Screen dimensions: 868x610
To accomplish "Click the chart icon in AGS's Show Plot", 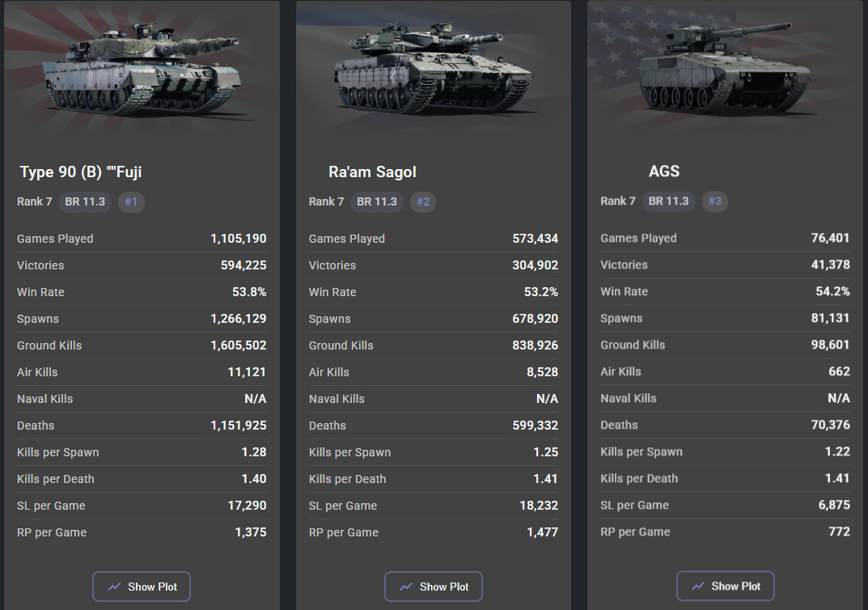I will (x=697, y=587).
